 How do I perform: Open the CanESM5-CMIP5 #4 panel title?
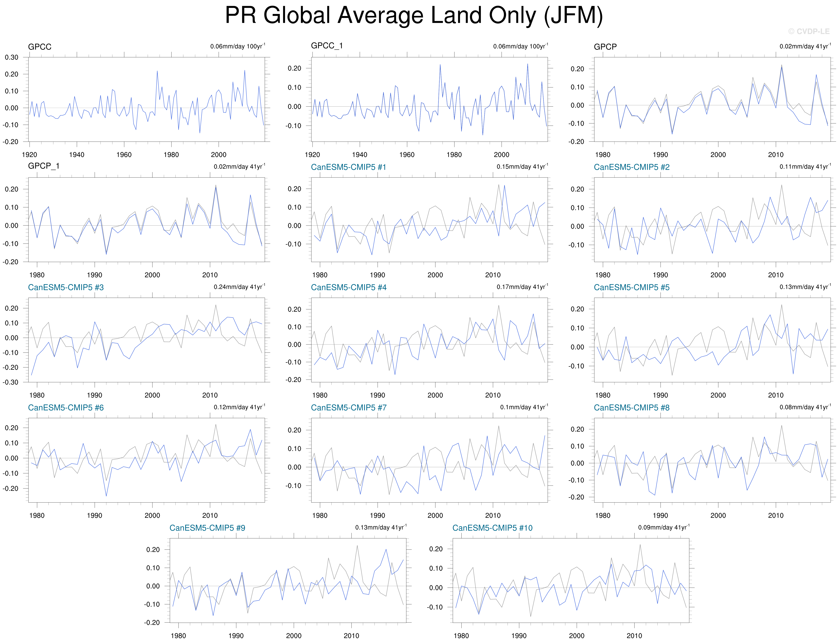[348, 287]
